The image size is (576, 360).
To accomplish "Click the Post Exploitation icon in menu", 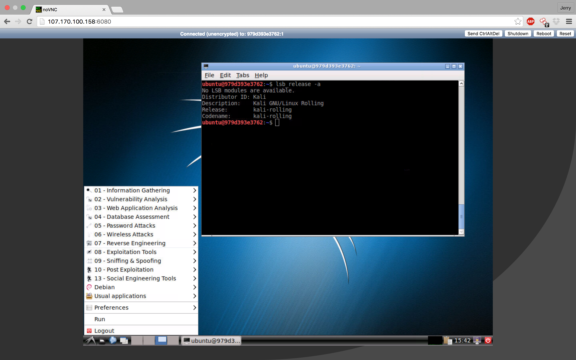I will click(89, 270).
